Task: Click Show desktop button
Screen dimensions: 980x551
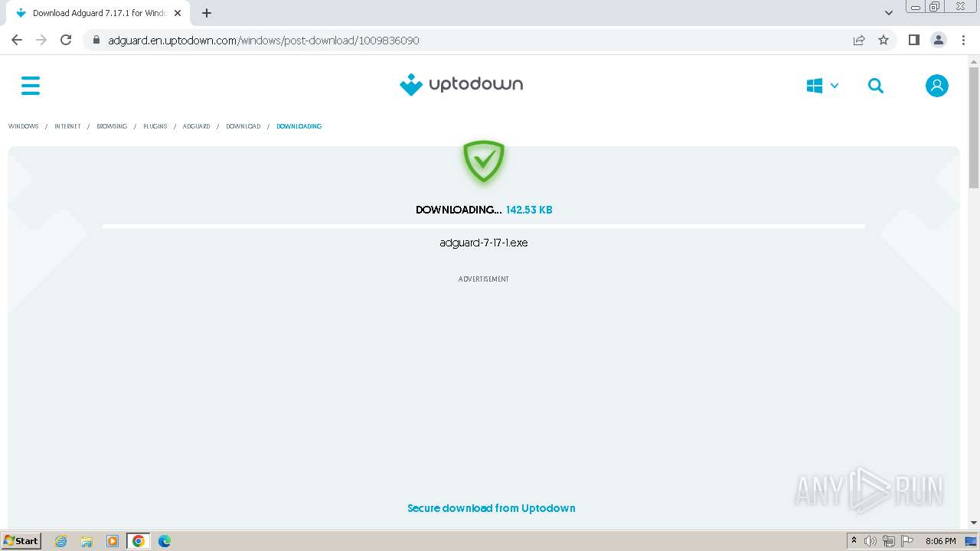Action: coord(972,541)
